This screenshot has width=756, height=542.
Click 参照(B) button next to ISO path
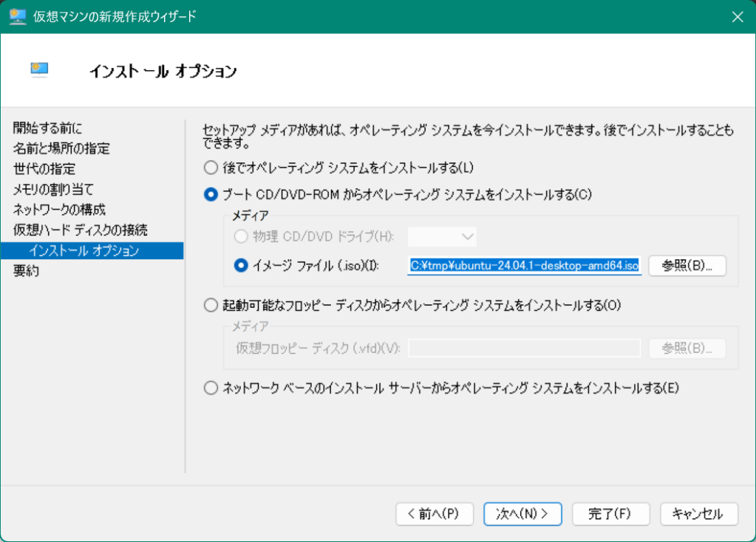tap(687, 265)
